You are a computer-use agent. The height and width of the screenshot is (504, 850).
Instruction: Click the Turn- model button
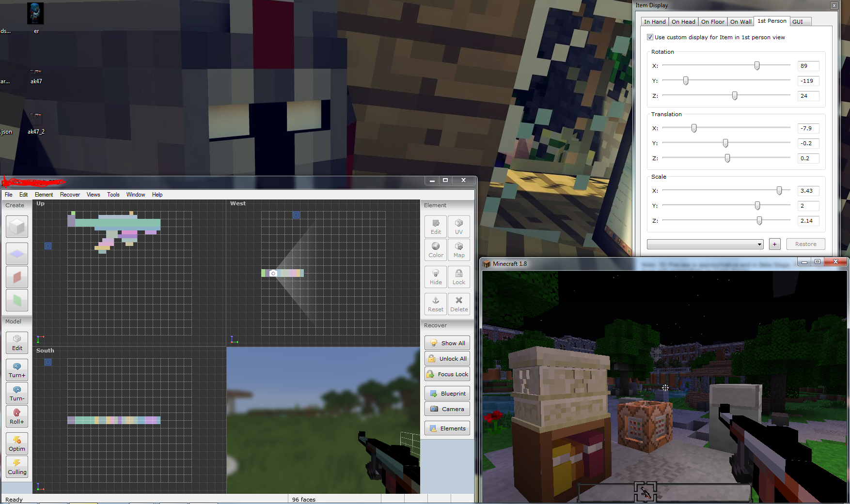tap(17, 393)
